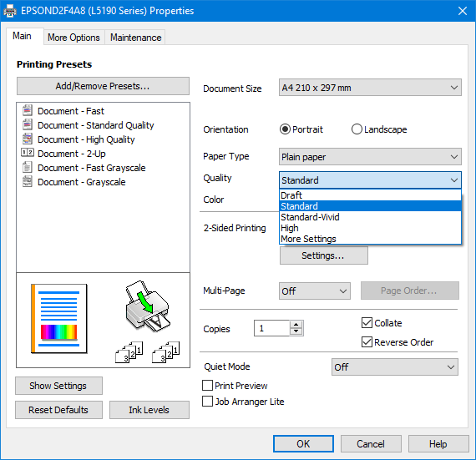
Task: Open Ink Levels
Action: [149, 410]
